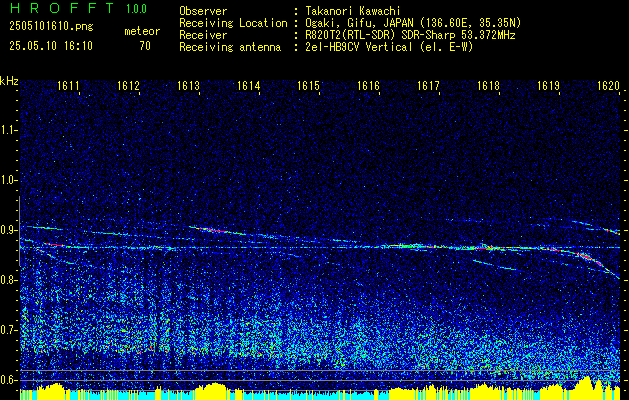Click the meteor label
This screenshot has width=629, height=400.
(142, 31)
